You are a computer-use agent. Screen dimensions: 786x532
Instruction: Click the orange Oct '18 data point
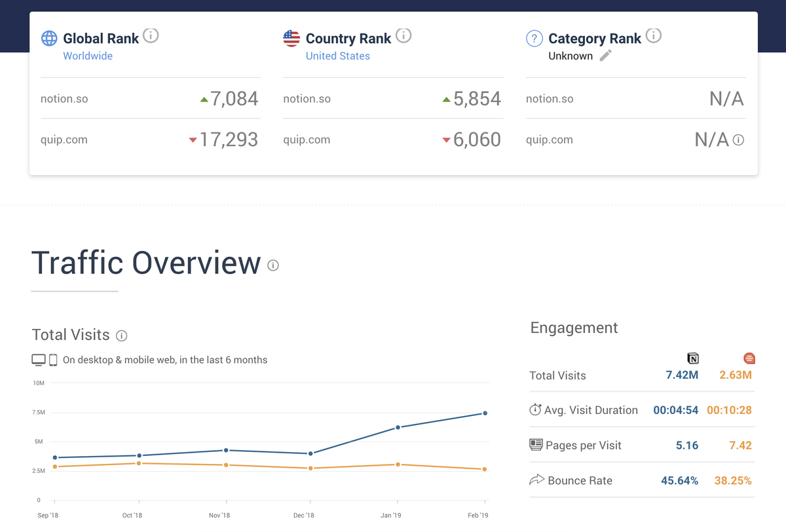point(139,463)
